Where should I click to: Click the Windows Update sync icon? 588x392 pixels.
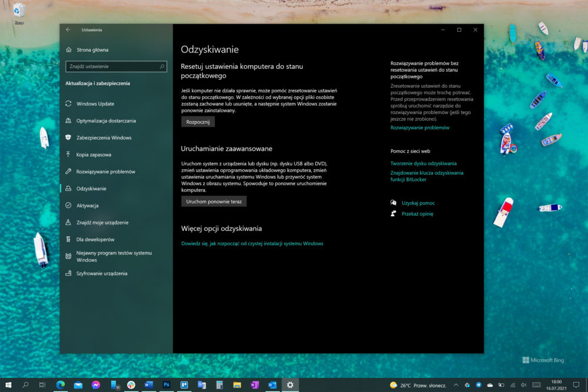(x=68, y=103)
